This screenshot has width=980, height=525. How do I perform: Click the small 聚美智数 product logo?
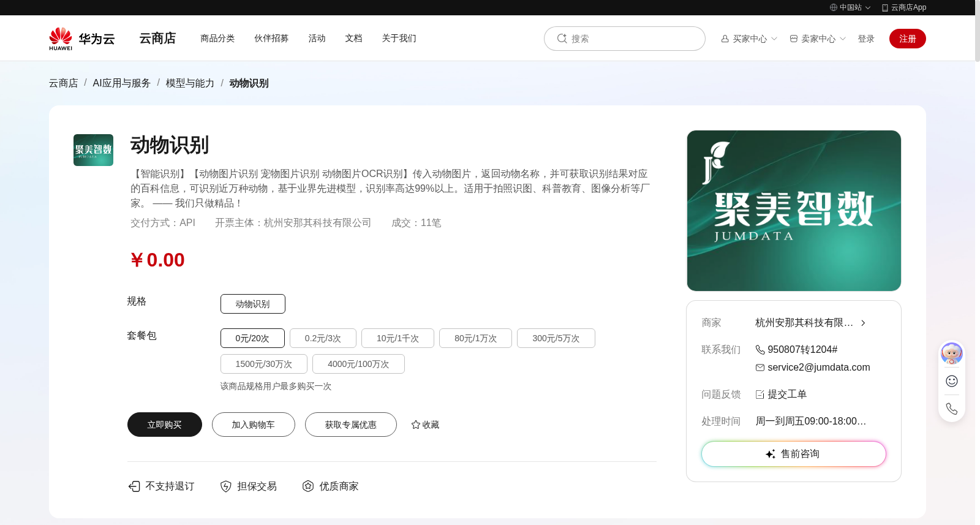point(93,150)
